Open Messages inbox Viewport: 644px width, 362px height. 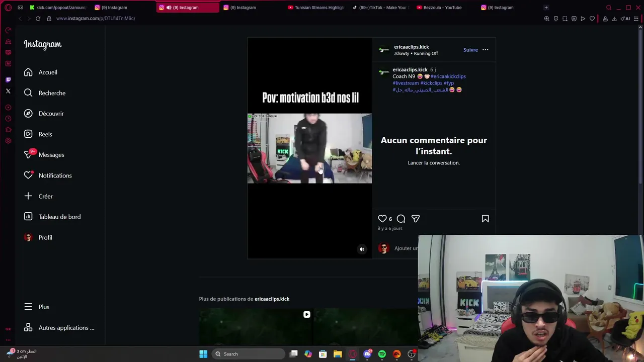click(x=44, y=155)
